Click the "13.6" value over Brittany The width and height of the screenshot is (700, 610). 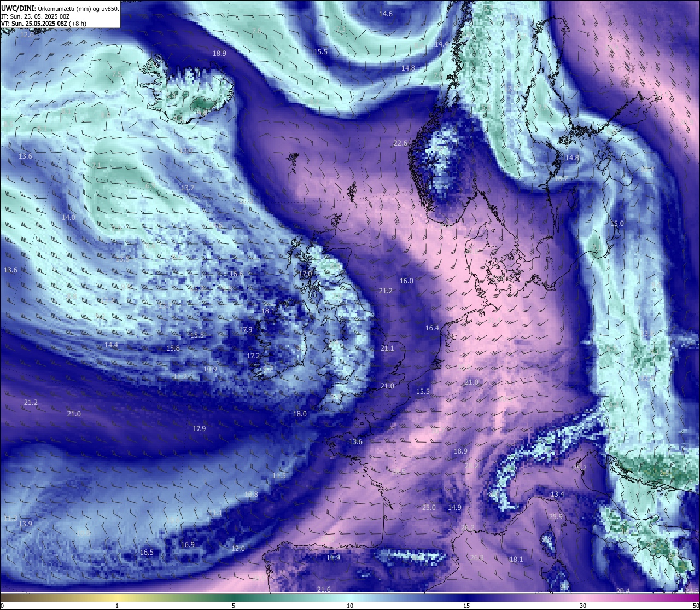click(x=355, y=441)
